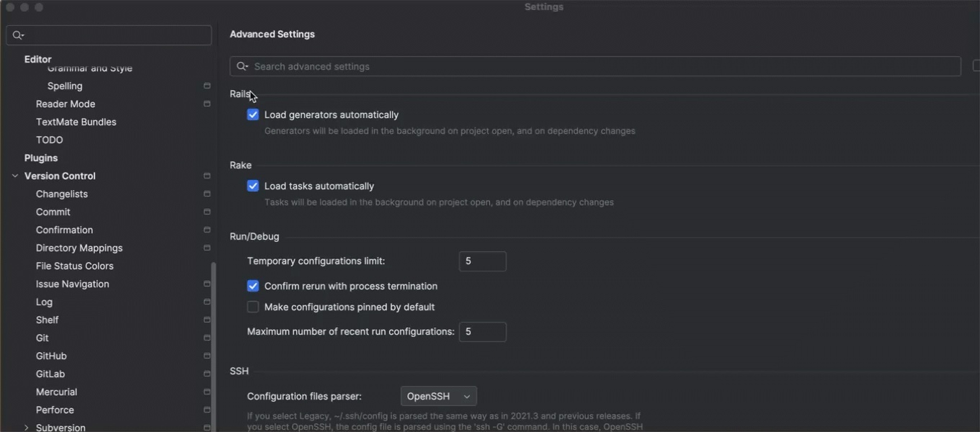980x432 pixels.
Task: Open the Configuration files parser dropdown
Action: (x=438, y=396)
